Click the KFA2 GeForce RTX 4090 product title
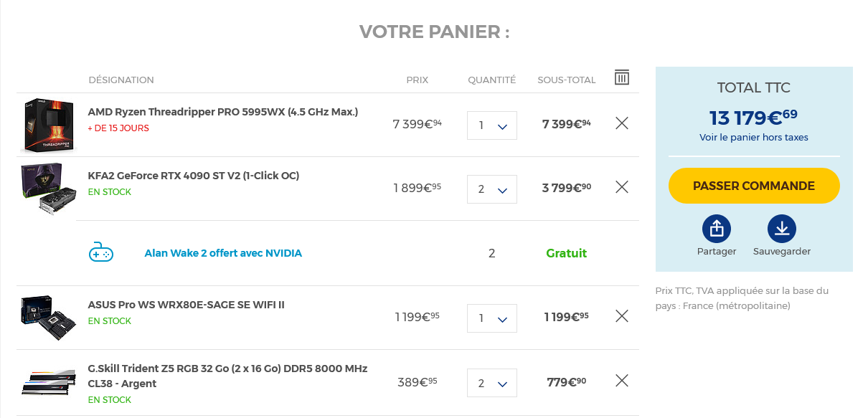The image size is (868, 418). [x=194, y=176]
